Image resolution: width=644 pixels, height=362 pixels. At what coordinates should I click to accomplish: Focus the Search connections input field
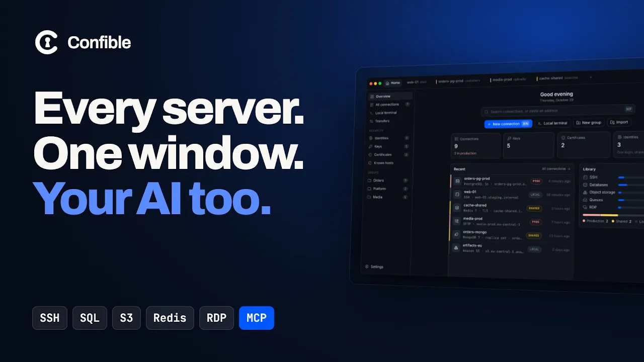click(x=557, y=110)
